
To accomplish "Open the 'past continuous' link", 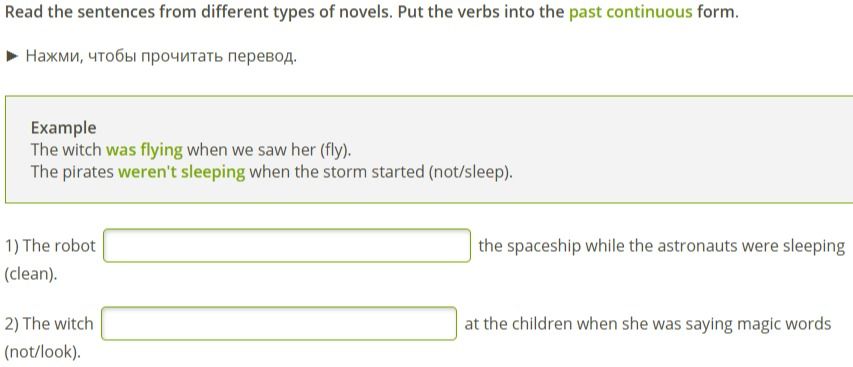I will point(631,12).
